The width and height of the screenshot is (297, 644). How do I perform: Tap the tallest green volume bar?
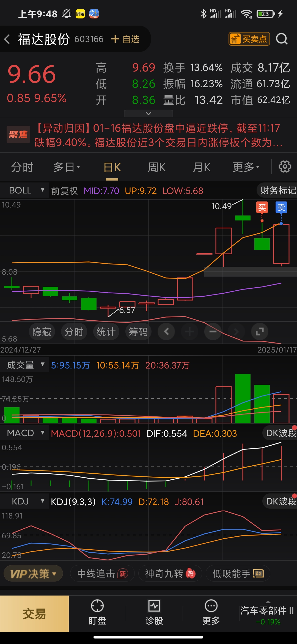[x=243, y=398]
